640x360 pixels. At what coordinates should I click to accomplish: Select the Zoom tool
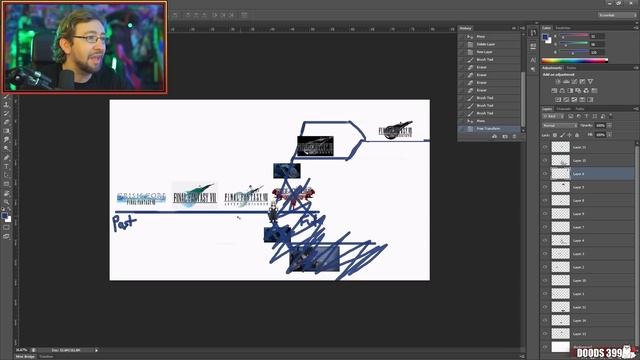(x=6, y=202)
